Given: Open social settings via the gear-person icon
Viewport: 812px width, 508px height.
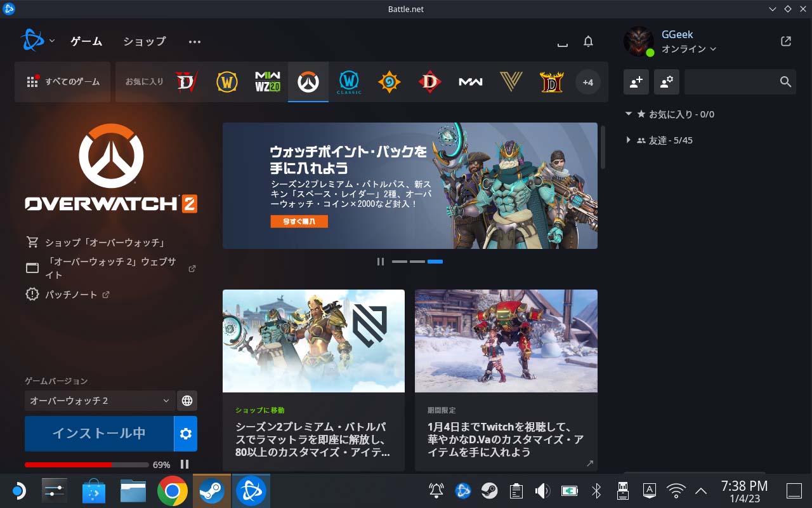Looking at the screenshot, I should pos(666,81).
